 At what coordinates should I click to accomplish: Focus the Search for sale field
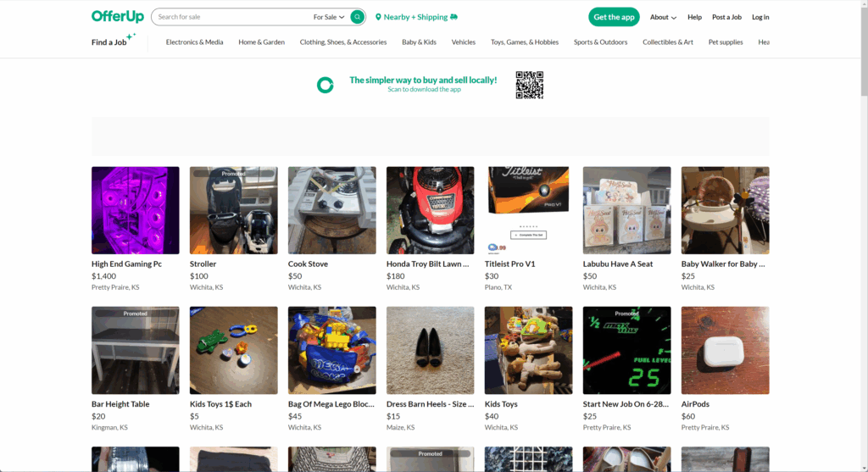pyautogui.click(x=232, y=17)
